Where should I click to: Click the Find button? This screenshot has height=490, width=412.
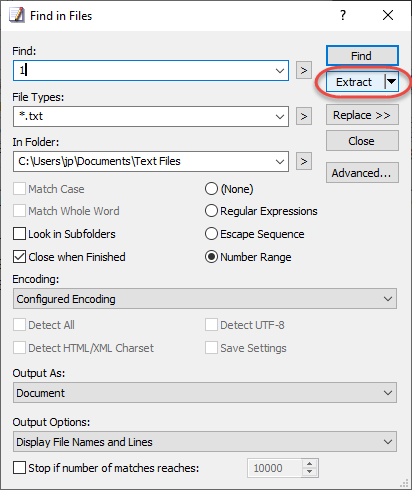tap(362, 56)
